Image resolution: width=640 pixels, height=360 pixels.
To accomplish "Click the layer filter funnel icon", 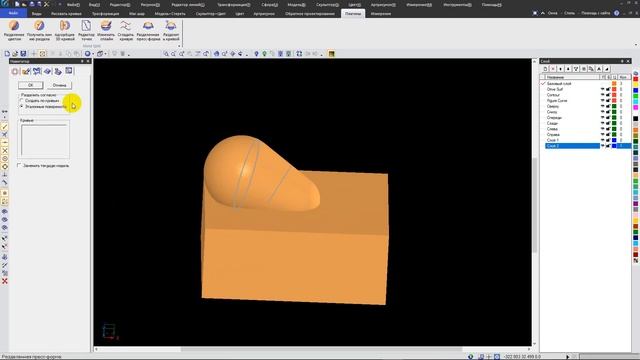I will pos(576,69).
